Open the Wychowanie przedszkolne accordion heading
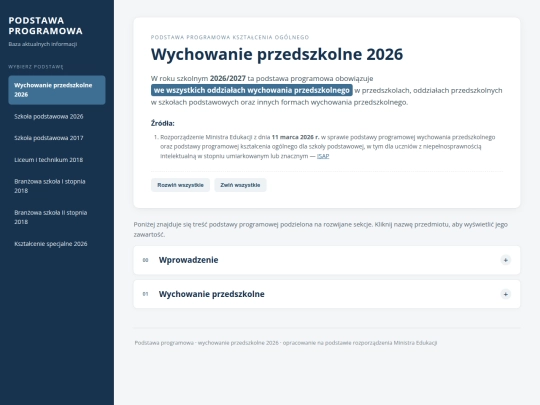Screen dimensions: 540x405 [211, 294]
